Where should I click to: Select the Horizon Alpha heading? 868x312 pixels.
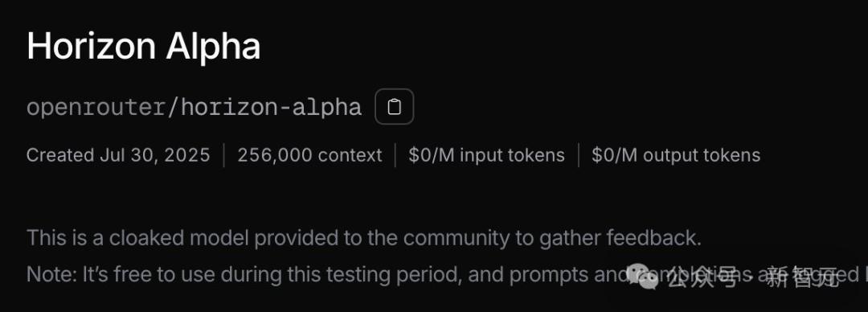pos(143,46)
